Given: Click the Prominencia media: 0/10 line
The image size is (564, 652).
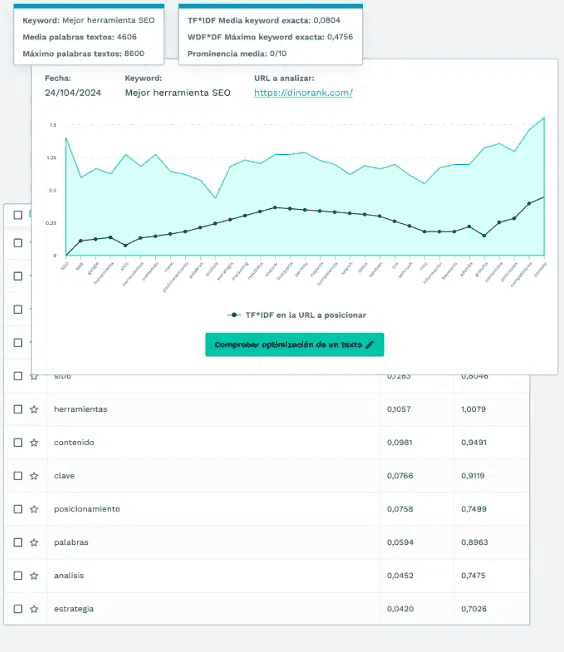Looking at the screenshot, I should (237, 54).
